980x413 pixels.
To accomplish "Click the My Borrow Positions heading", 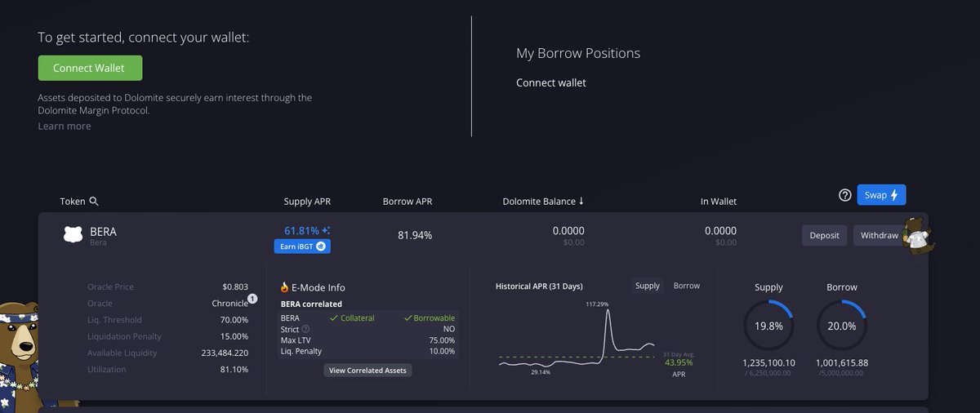I will (x=578, y=53).
